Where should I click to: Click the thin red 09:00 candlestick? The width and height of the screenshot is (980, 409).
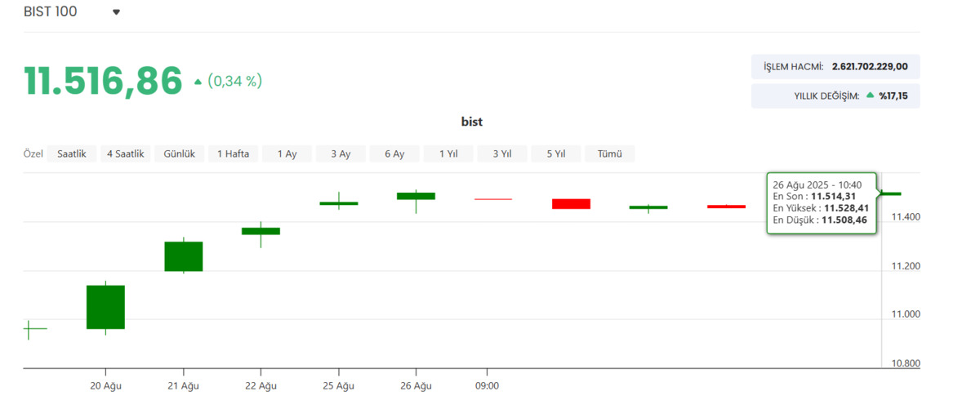pos(493,199)
